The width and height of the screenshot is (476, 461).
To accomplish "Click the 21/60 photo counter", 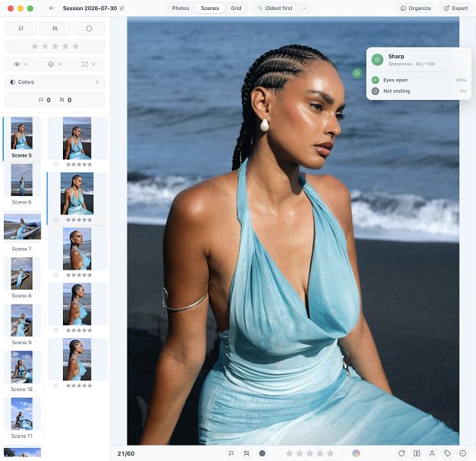I will coord(126,453).
